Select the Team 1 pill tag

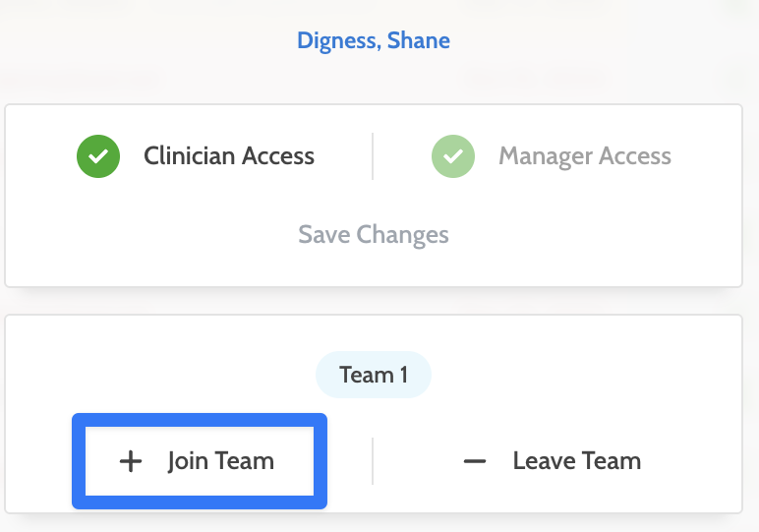click(x=374, y=375)
